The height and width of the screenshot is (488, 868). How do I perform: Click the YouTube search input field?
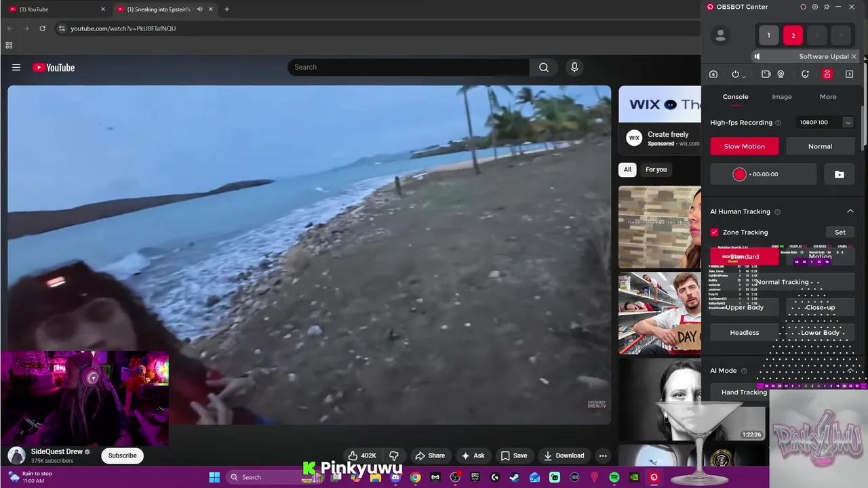[409, 67]
